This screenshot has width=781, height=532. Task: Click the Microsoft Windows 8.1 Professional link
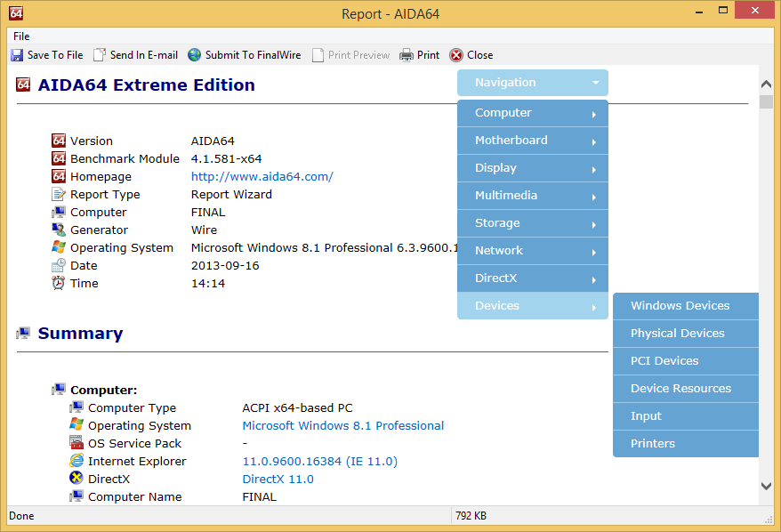pos(342,425)
